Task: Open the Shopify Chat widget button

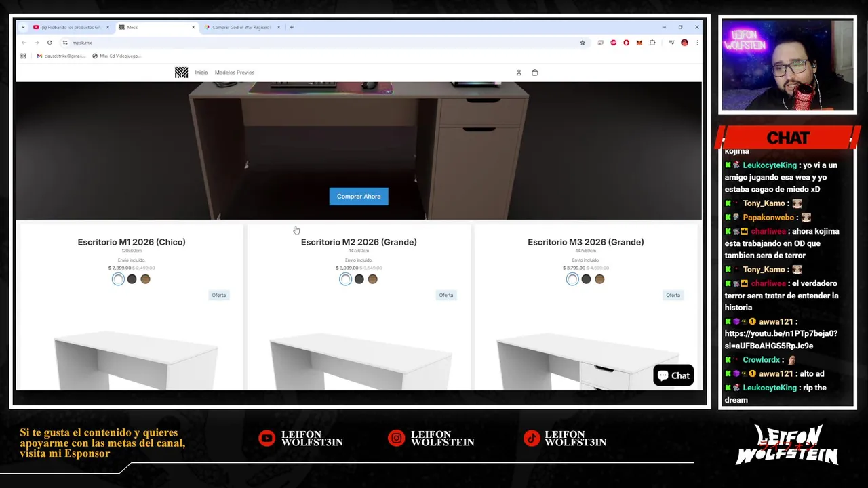Action: 673,375
